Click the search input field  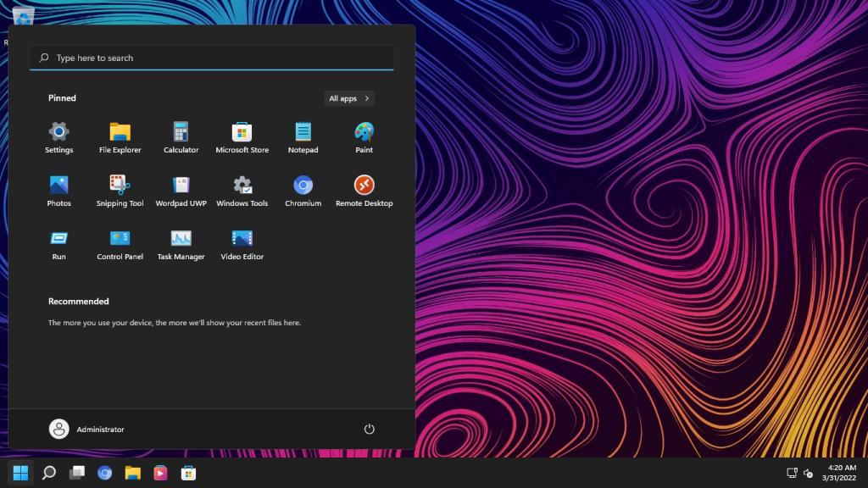point(212,58)
